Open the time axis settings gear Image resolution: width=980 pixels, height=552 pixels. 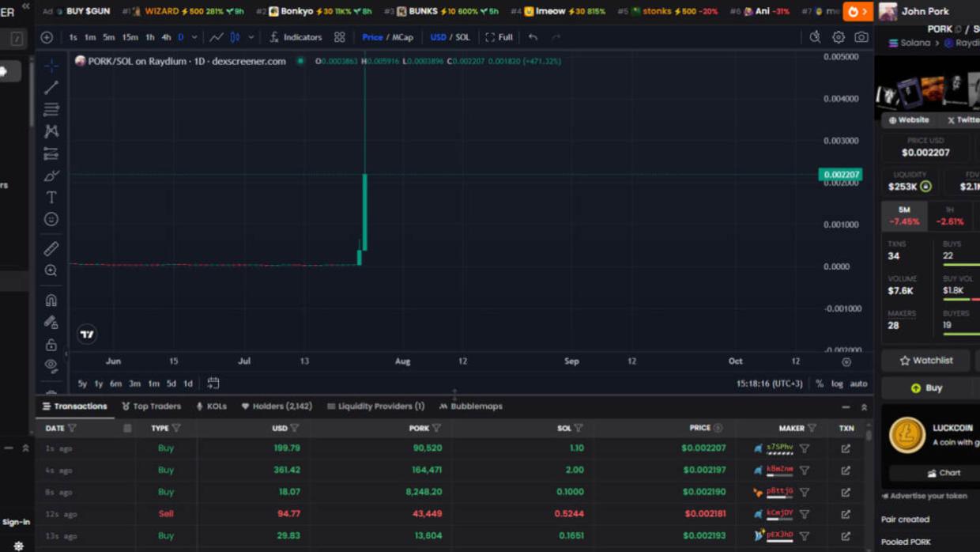(846, 361)
